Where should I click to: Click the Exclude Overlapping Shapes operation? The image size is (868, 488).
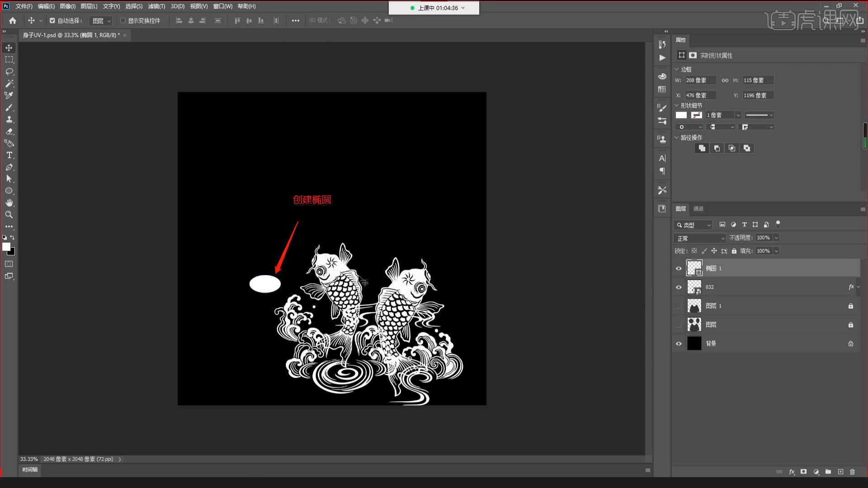[747, 148]
